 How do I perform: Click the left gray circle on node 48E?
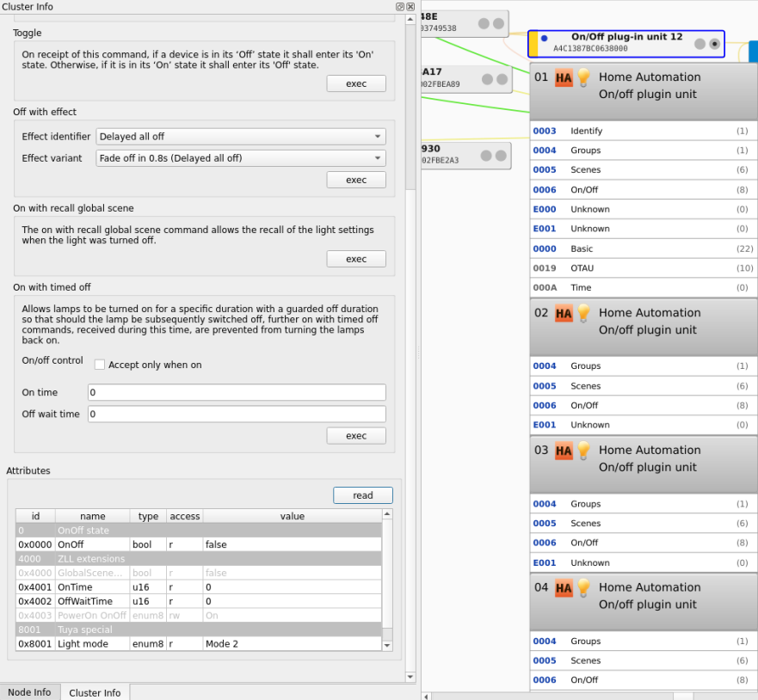484,23
